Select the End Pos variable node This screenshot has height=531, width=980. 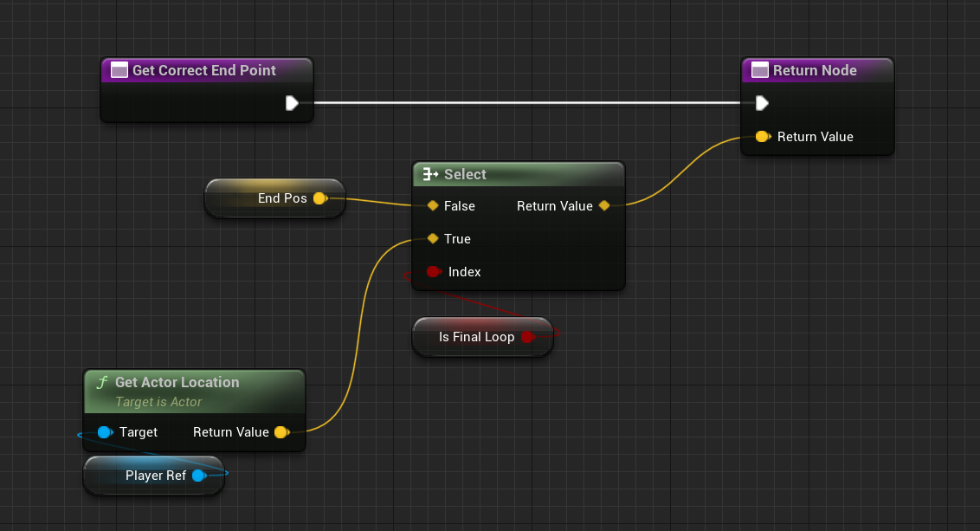coord(275,198)
